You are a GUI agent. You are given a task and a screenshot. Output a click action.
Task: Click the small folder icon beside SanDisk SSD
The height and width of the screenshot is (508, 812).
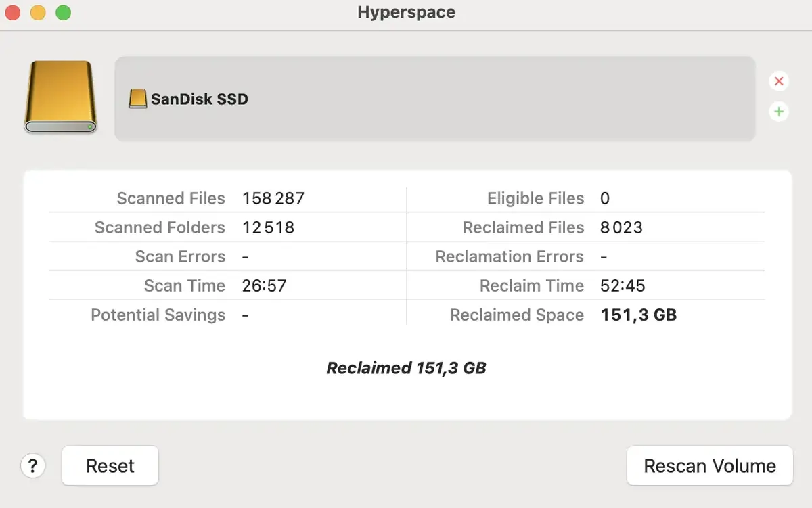[138, 98]
